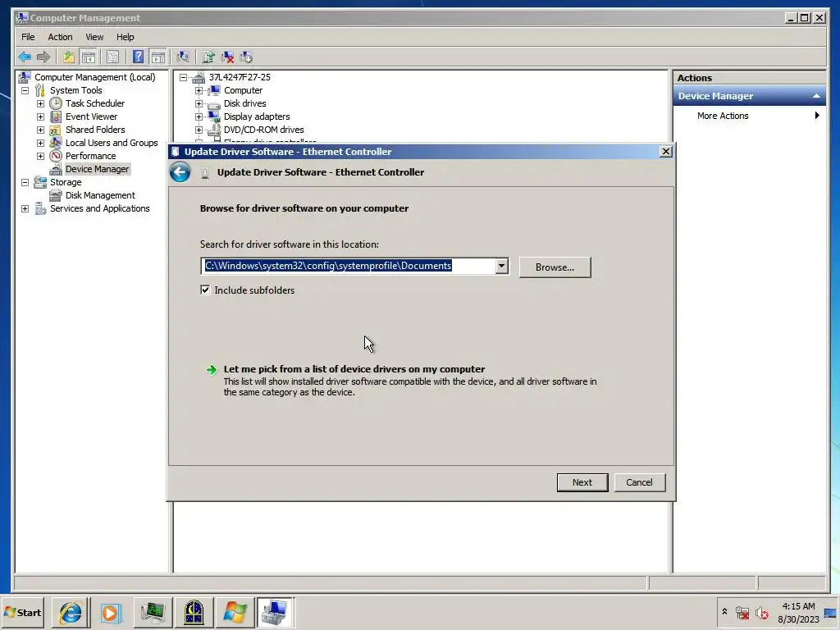Click Uninstall device toolbar icon with red X
Viewport: 840px width, 630px height.
pyautogui.click(x=228, y=57)
